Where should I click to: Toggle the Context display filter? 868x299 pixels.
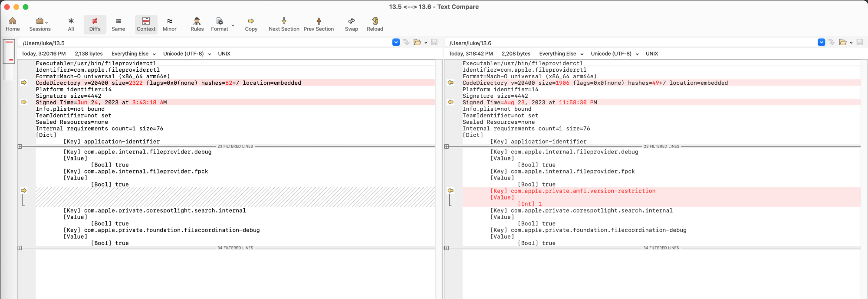click(146, 24)
